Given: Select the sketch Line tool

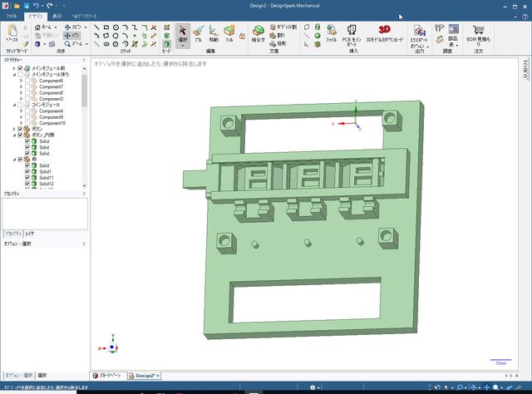Looking at the screenshot, I should (96, 27).
